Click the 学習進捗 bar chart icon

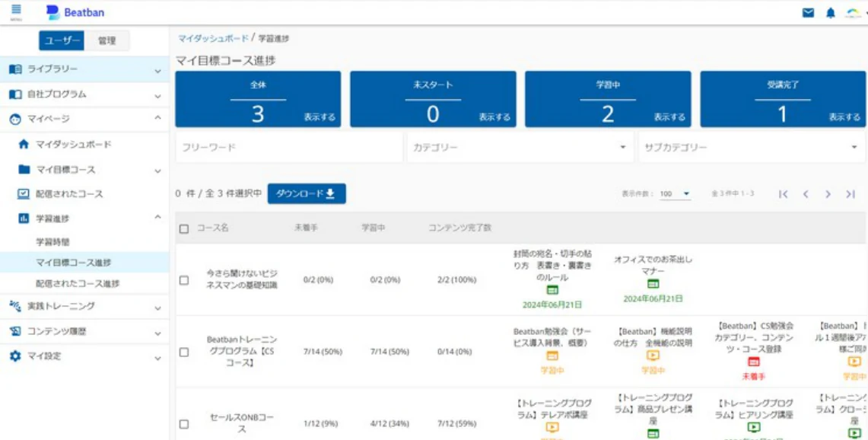(24, 218)
